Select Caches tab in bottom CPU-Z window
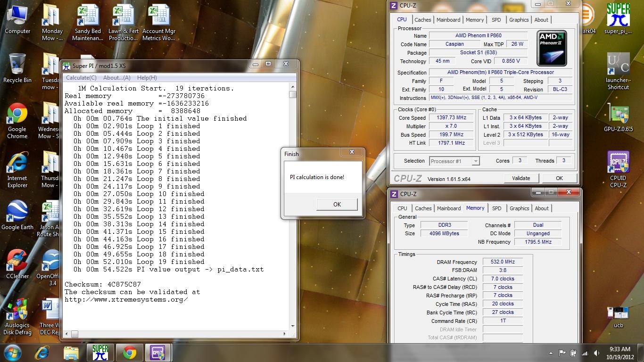The height and width of the screenshot is (362, 644). click(423, 208)
